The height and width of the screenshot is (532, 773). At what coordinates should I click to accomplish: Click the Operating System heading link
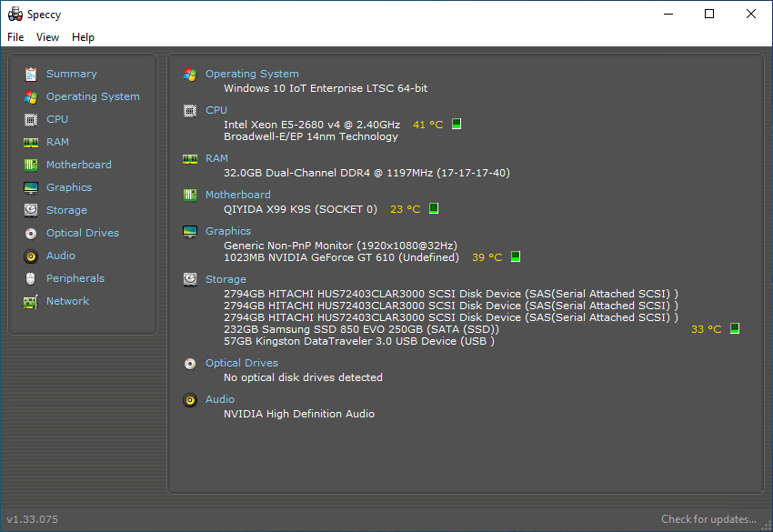pos(252,74)
